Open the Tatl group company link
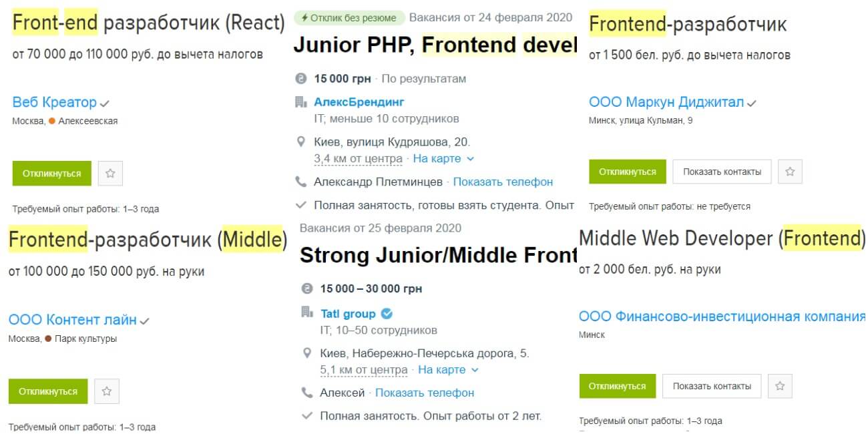The image size is (868, 434). (x=348, y=313)
